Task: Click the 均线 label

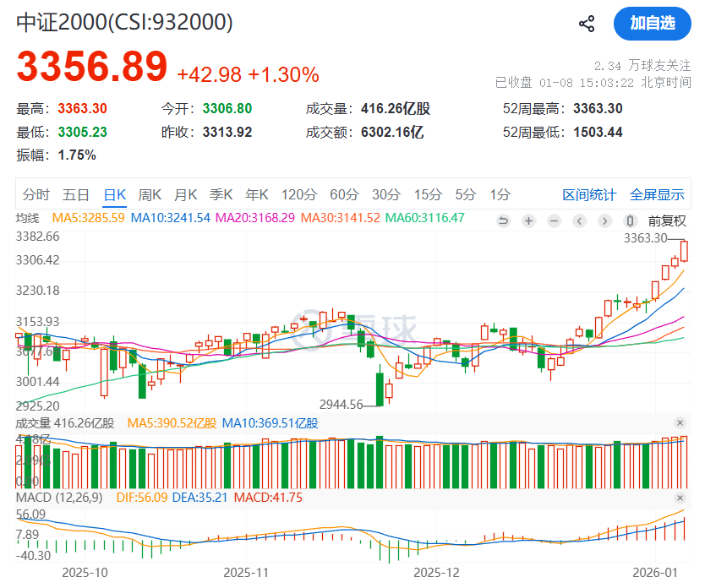Action: coord(27,218)
